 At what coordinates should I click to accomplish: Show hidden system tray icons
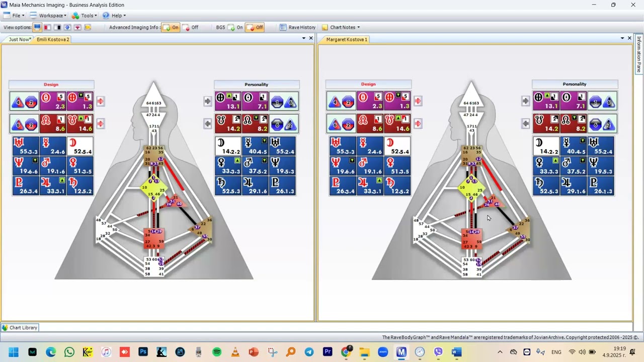tap(500, 352)
